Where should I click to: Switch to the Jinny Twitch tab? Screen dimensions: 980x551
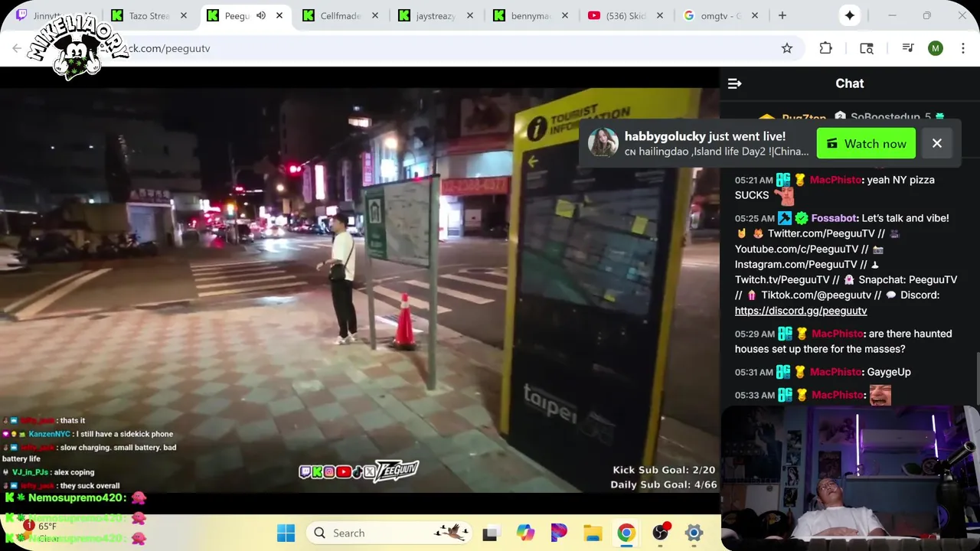click(54, 15)
